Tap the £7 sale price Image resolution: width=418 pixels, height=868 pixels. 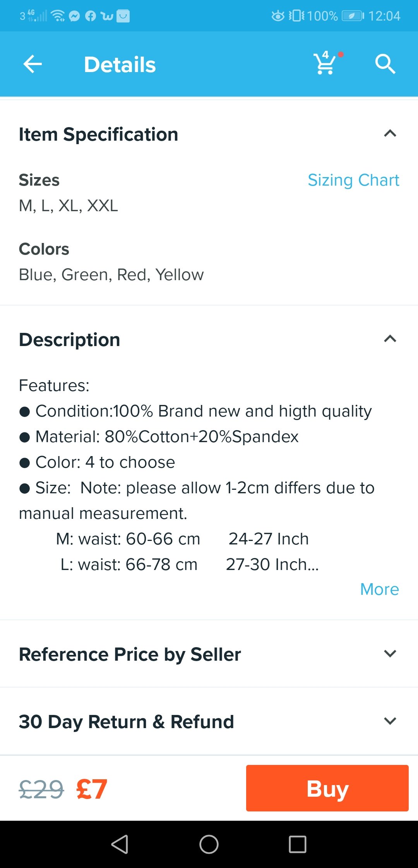click(x=92, y=789)
